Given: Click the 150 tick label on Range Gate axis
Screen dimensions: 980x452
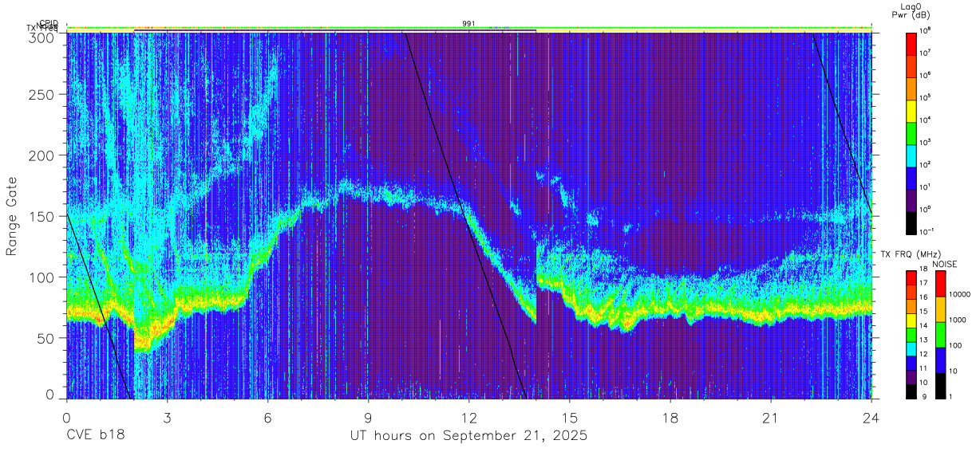Looking at the screenshot, I should [41, 217].
